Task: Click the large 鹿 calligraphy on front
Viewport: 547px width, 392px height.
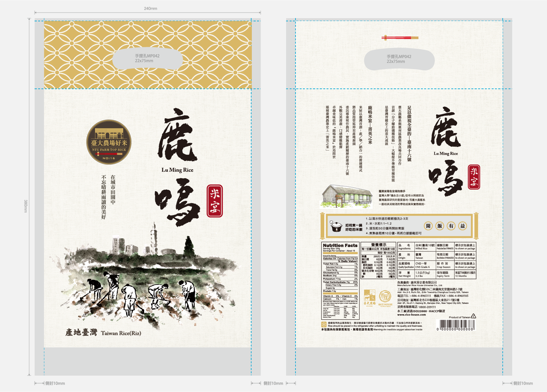Action: pyautogui.click(x=177, y=135)
